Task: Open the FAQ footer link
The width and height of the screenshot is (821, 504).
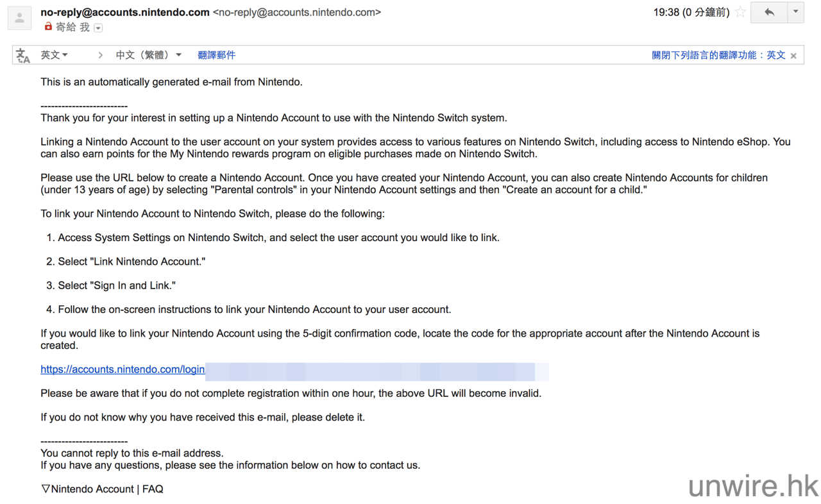Action: tap(153, 489)
